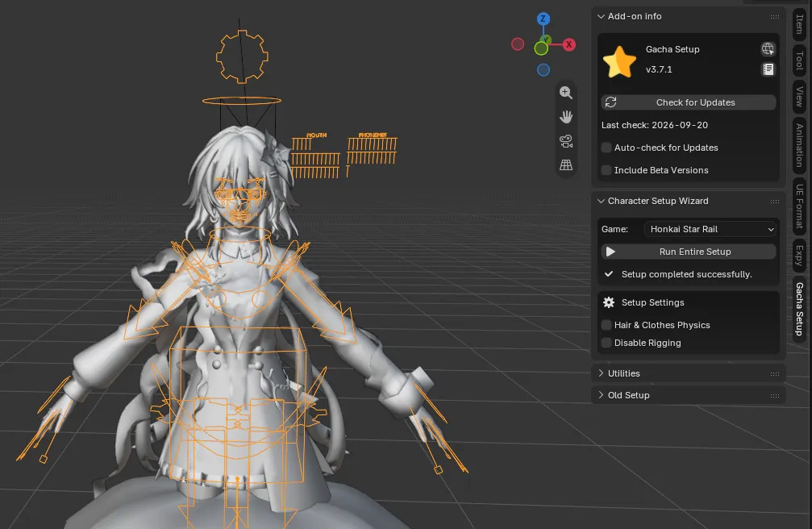
Task: Click the negative Z blue gizmo circle
Action: (x=543, y=70)
